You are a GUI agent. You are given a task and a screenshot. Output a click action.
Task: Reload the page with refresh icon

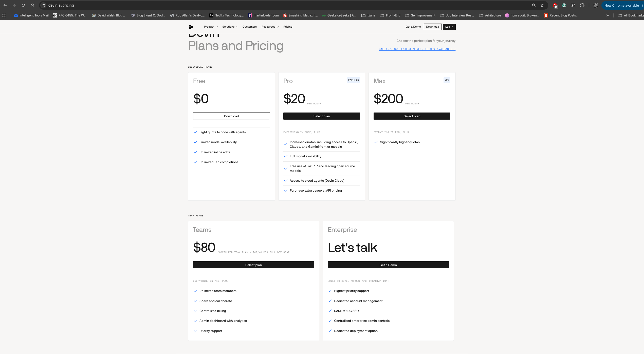click(x=23, y=5)
